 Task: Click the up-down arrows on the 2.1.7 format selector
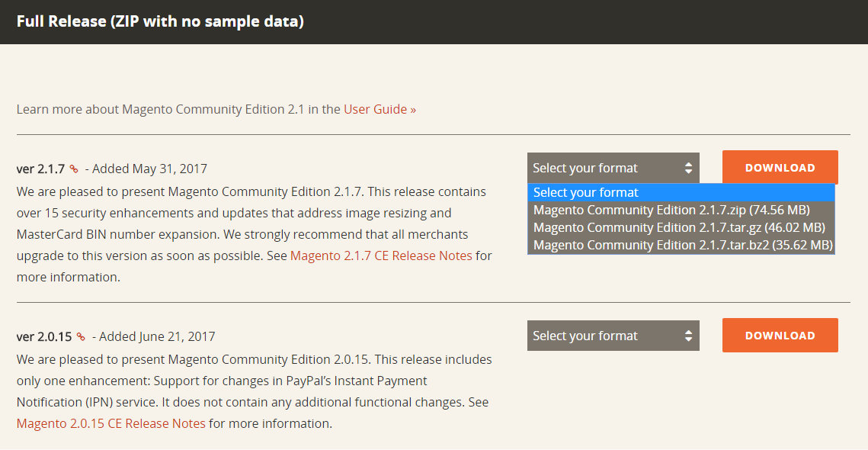click(688, 168)
